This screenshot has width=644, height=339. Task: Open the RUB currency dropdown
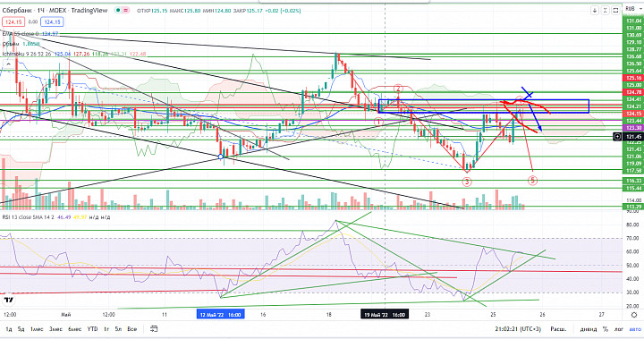coord(632,9)
